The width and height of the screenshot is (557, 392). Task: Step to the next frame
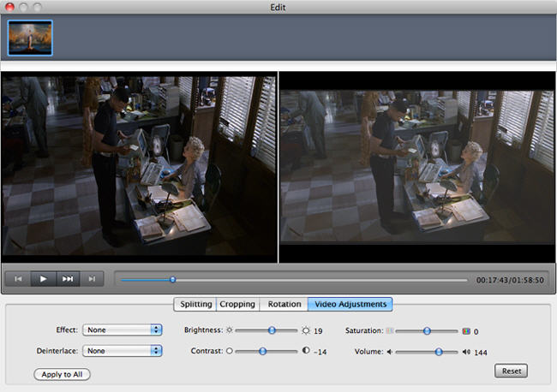(92, 279)
